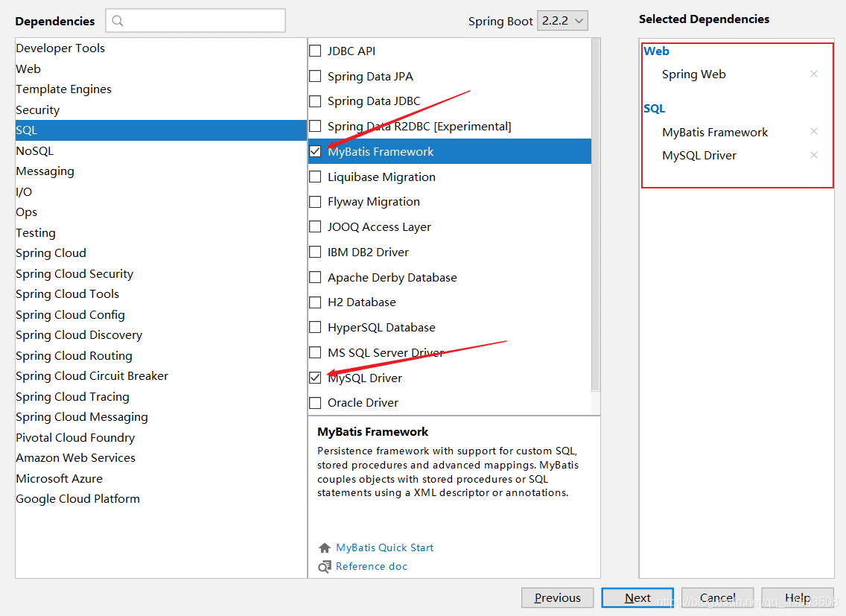Click the Reference doc icon
The width and height of the screenshot is (846, 616).
click(x=324, y=566)
